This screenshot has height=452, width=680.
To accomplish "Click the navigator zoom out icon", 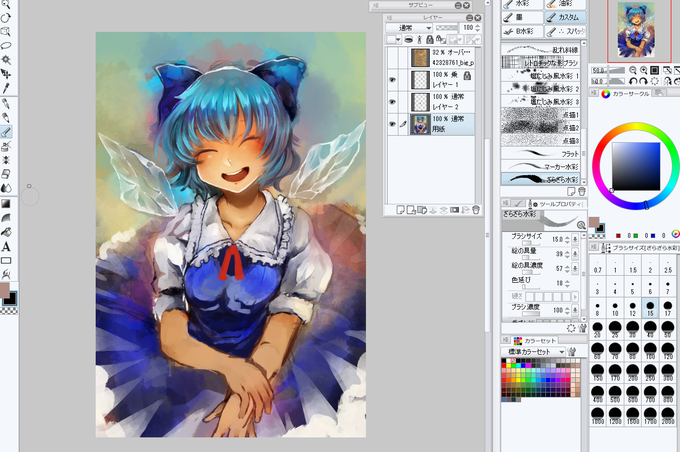I will (633, 70).
